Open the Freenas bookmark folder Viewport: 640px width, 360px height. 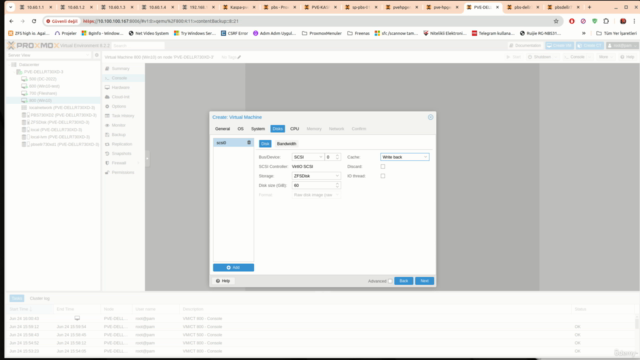(x=358, y=33)
